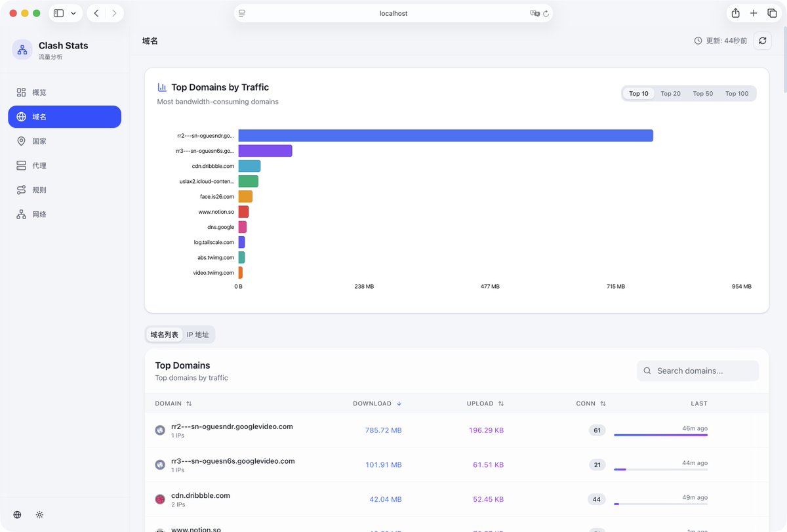The height and width of the screenshot is (532, 787).
Task: Reload the page from the address bar
Action: pyautogui.click(x=546, y=13)
